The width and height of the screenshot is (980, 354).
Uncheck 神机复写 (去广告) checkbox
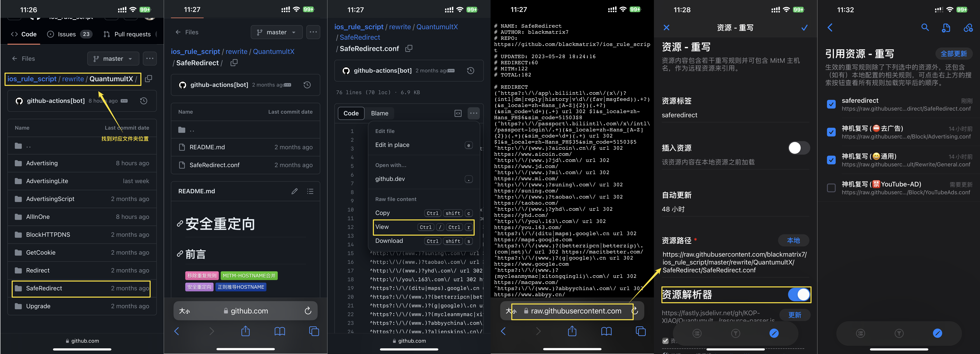tap(831, 132)
